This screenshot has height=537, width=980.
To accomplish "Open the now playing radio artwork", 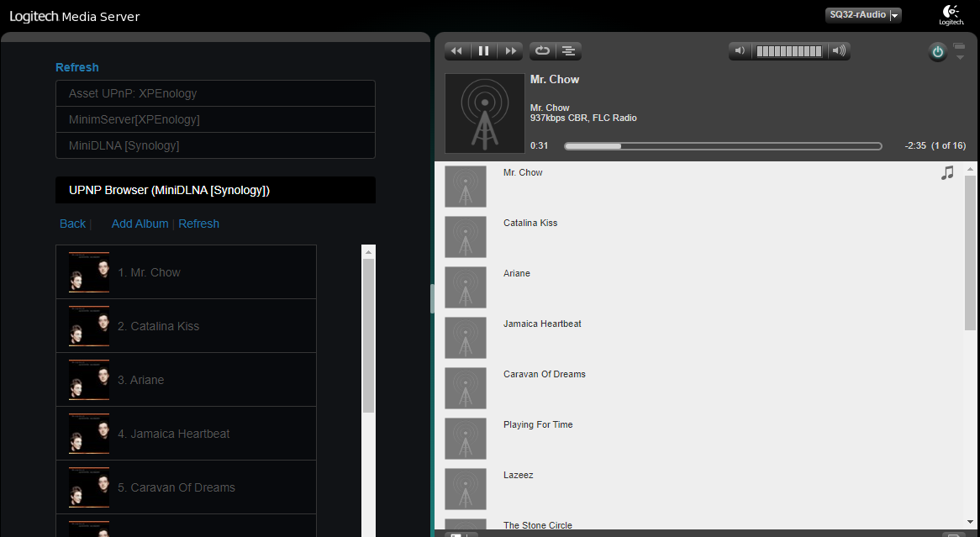I will point(485,113).
